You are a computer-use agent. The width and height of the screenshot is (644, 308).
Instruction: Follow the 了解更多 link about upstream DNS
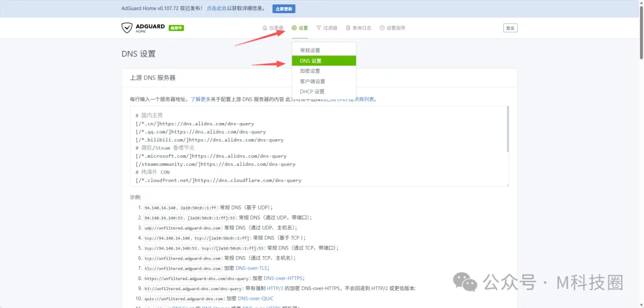tap(200, 99)
